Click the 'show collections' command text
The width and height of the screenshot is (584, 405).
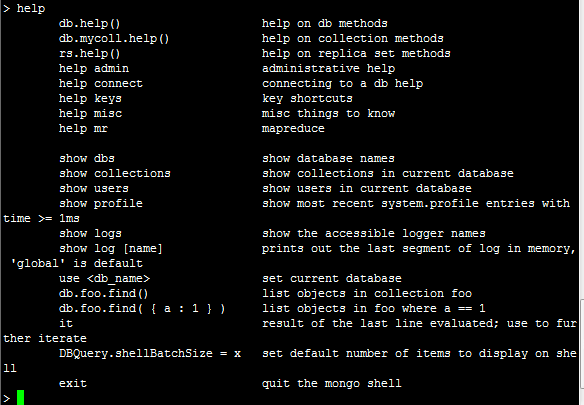click(x=115, y=173)
